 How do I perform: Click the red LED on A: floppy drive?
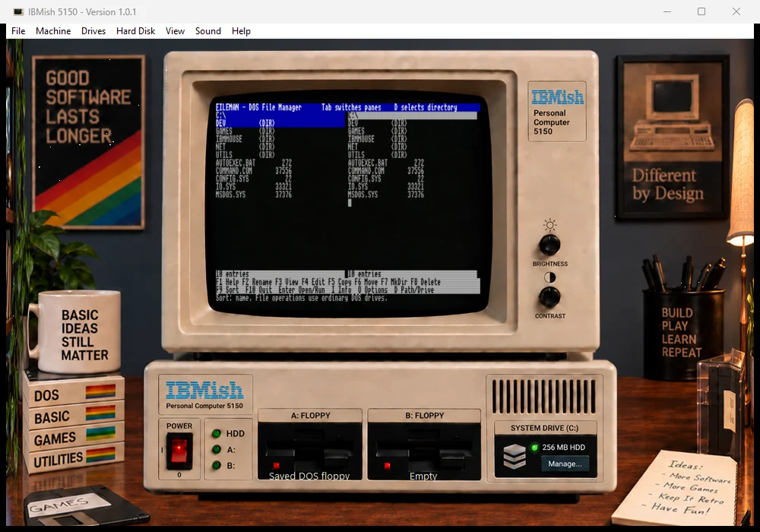pyautogui.click(x=277, y=466)
